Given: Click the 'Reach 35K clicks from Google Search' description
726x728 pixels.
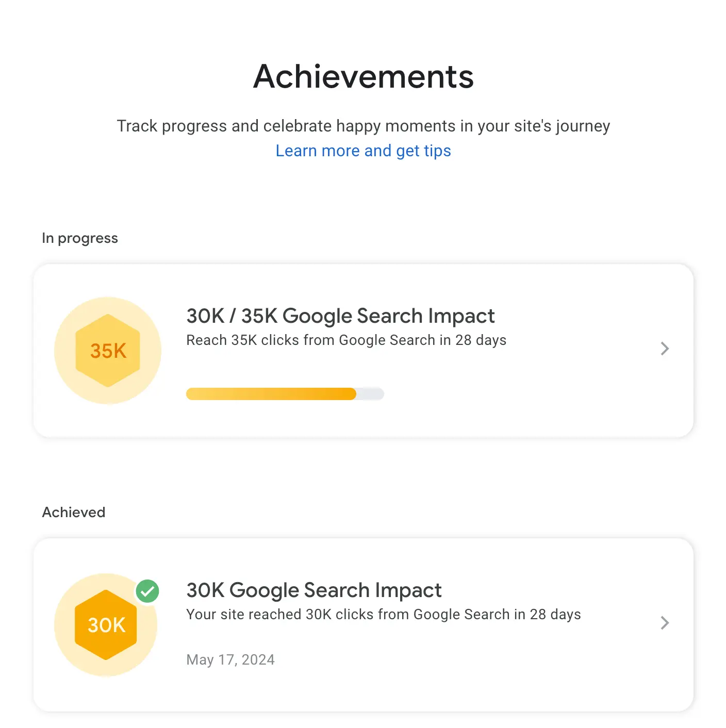Looking at the screenshot, I should 346,340.
